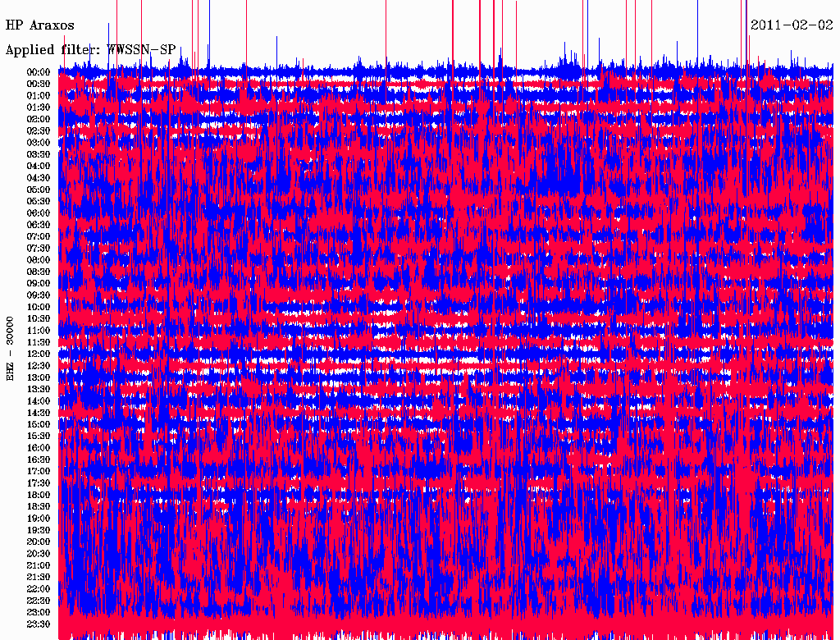840x640 pixels.
Task: Select the 12:00 time label
Action: tap(39, 354)
